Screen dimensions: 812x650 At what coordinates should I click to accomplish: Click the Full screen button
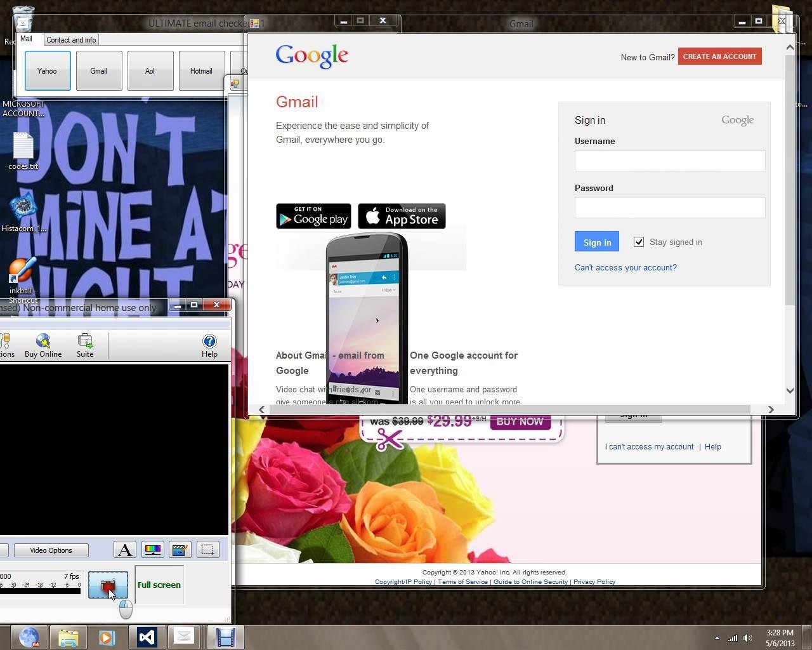click(159, 585)
